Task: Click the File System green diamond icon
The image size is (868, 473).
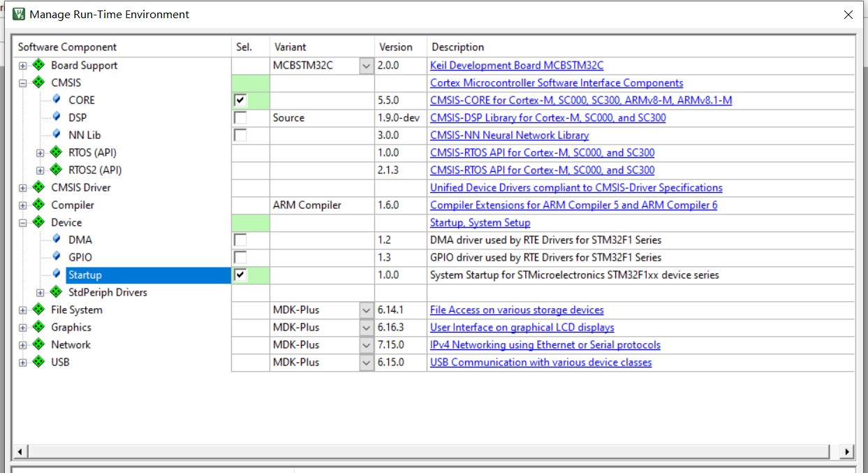Action: 38,310
